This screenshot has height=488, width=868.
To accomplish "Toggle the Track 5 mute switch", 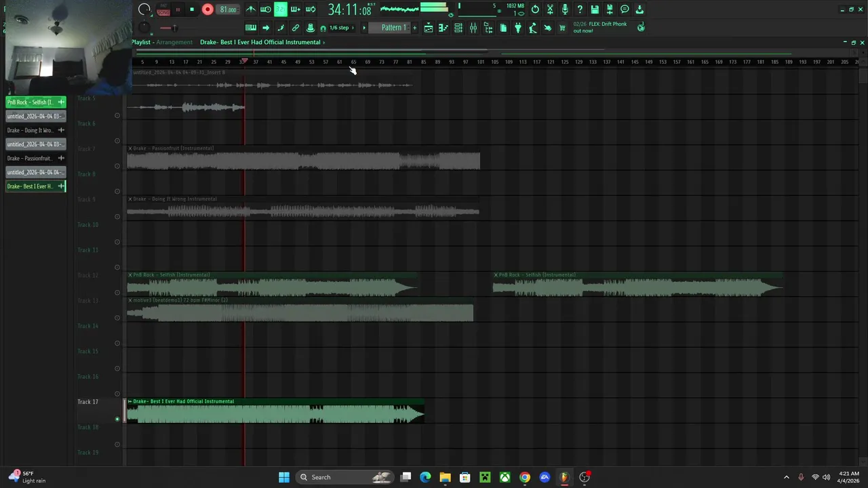I will click(x=117, y=116).
